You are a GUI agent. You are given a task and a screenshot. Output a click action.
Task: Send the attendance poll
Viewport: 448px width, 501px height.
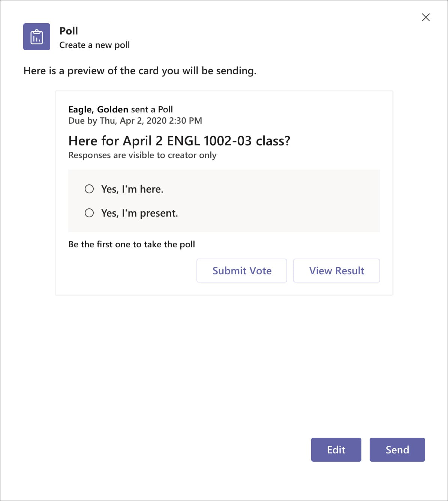[x=397, y=450]
